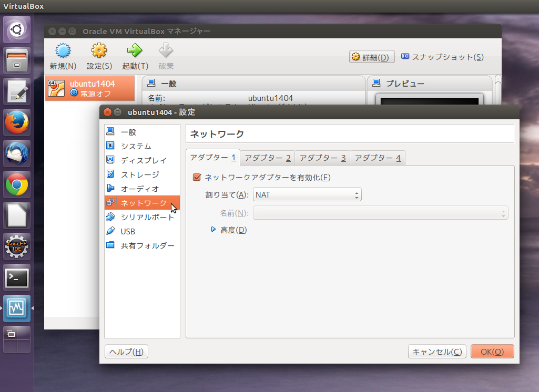This screenshot has height=392, width=539.
Task: Switch to アダプター 2 tab
Action: 268,158
